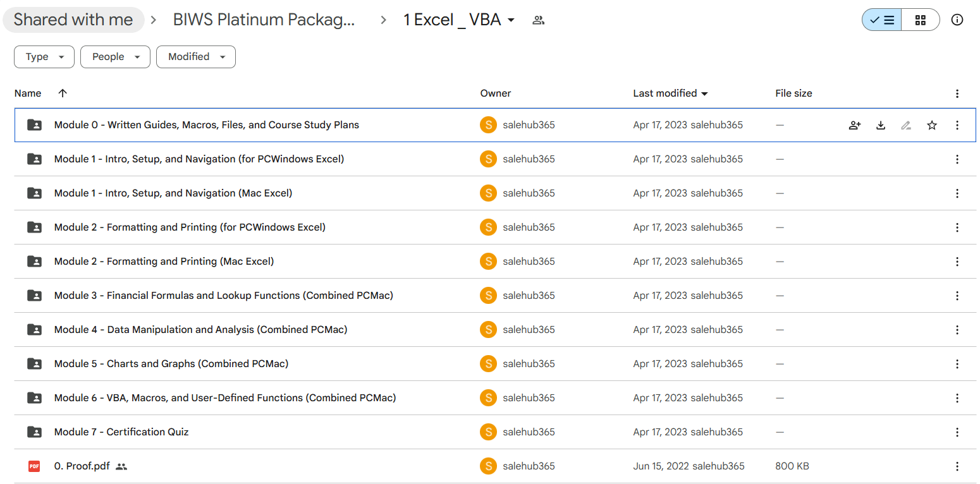Click the Owner column header
The image size is (980, 484).
coord(496,94)
